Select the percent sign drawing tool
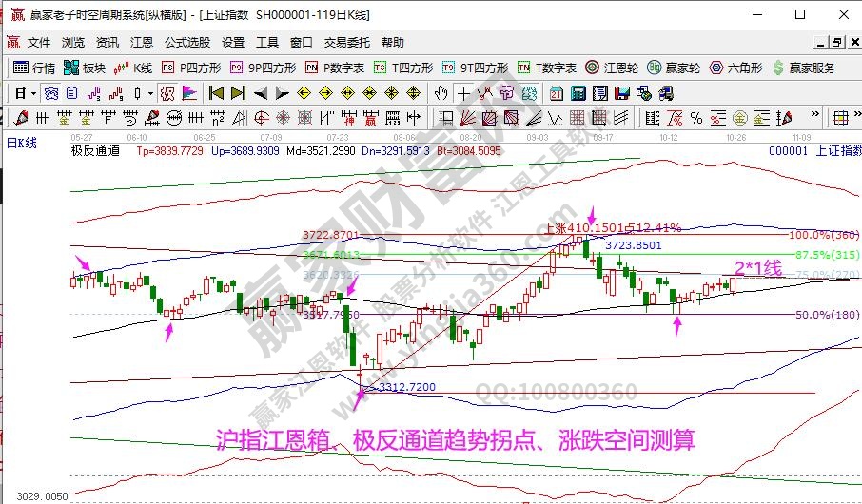The width and height of the screenshot is (862, 504). click(696, 118)
